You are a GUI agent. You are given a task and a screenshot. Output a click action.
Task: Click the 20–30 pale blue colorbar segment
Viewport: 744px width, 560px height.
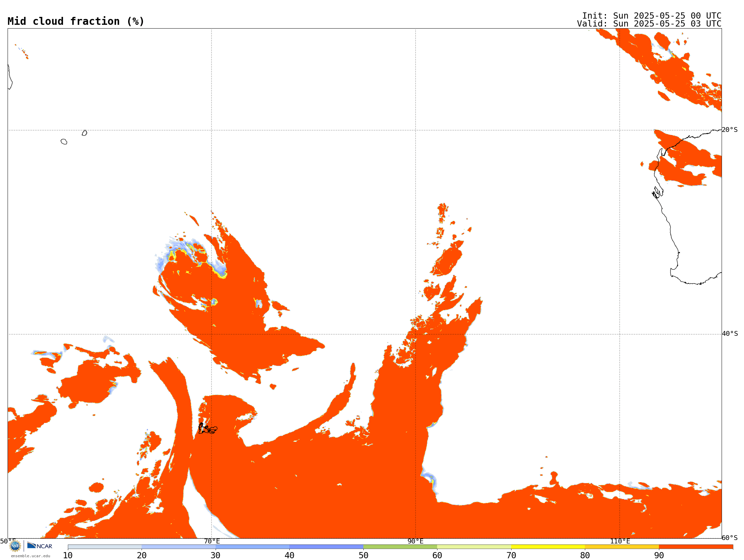click(178, 547)
